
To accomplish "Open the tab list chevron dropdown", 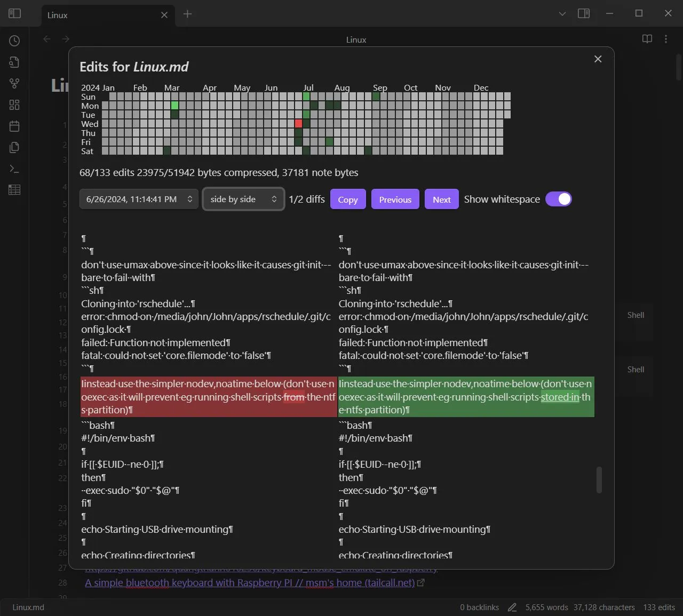I will click(562, 14).
